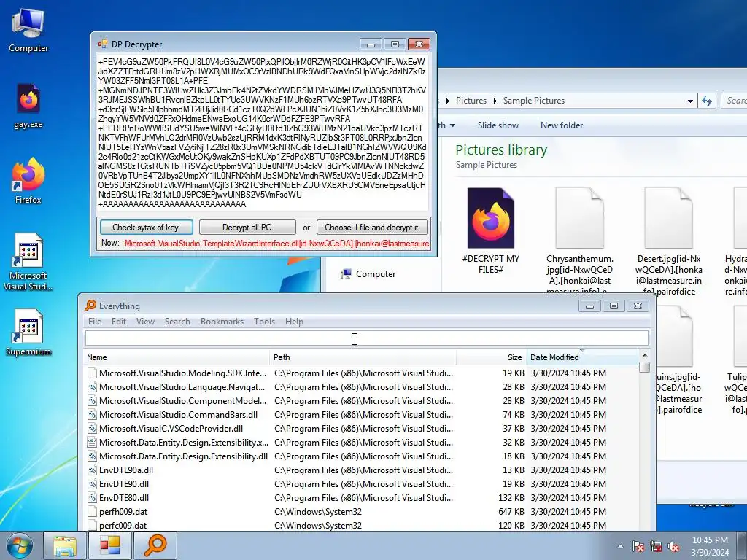Viewport: 747px width, 560px height.
Task: Open the Search menu in Everything
Action: point(177,322)
